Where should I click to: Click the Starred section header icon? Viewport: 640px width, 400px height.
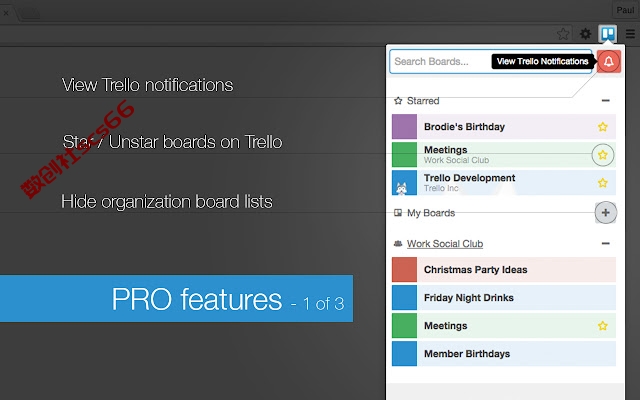tap(398, 100)
